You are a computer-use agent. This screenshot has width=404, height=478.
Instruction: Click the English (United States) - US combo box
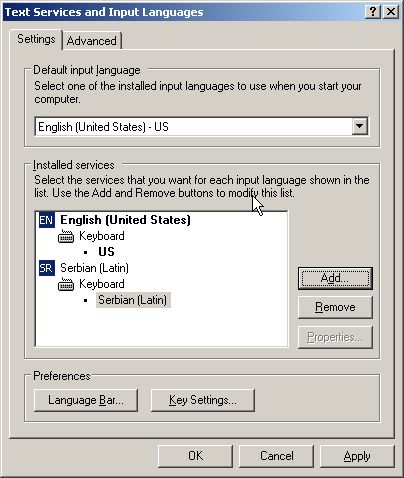[x=202, y=126]
